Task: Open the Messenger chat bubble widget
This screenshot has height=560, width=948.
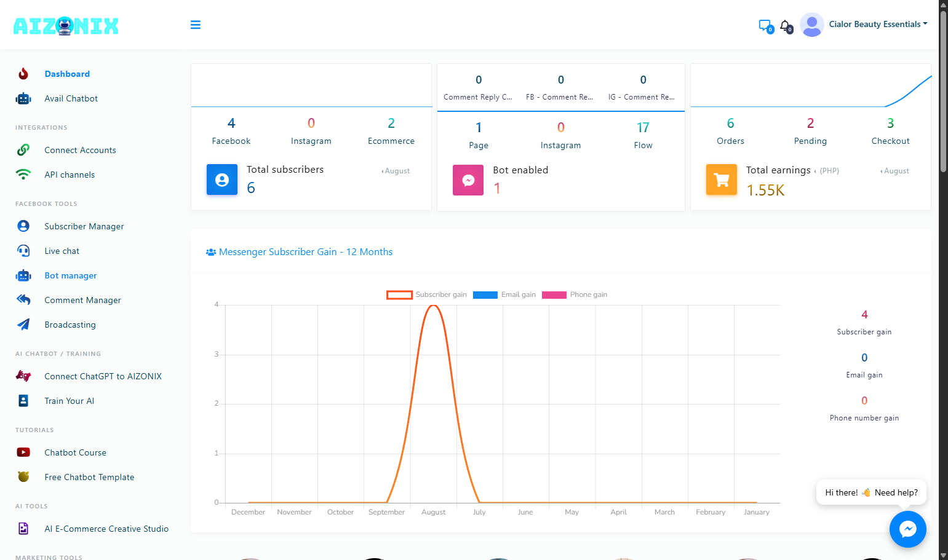Action: click(x=908, y=529)
